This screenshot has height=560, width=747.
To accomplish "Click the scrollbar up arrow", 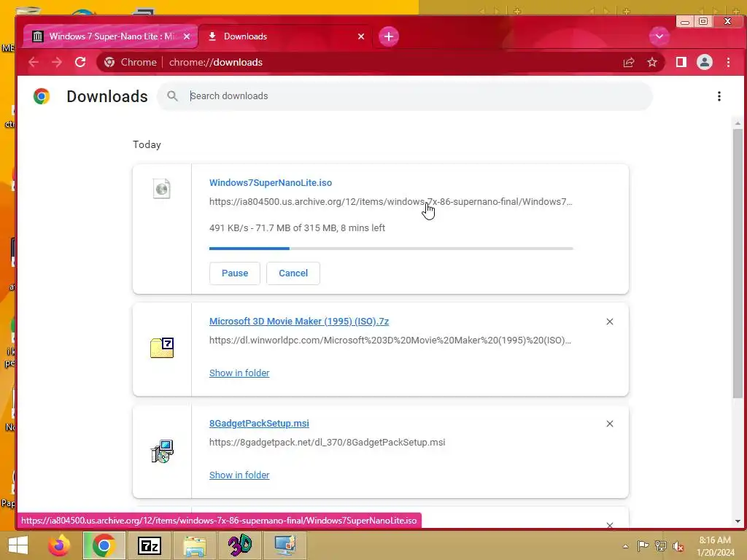I will click(x=738, y=123).
